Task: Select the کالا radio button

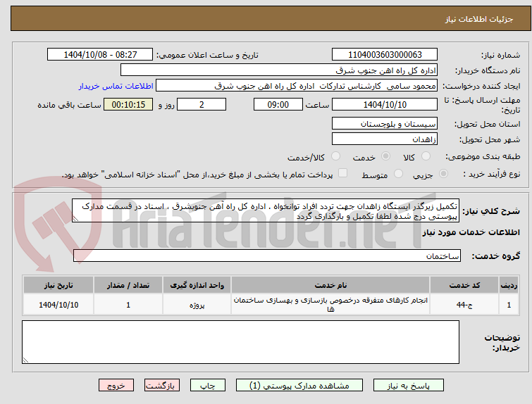Action: click(426, 156)
